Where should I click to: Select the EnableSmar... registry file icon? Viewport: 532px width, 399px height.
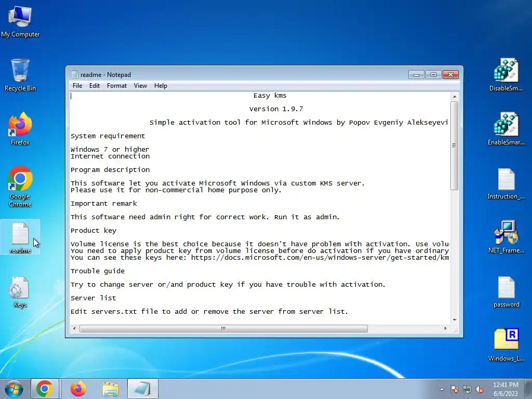pos(506,129)
